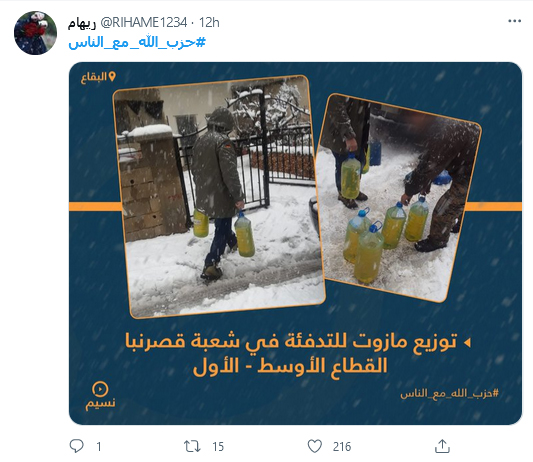
Task: Retweet using the retweet arrows icon
Action: point(192,446)
